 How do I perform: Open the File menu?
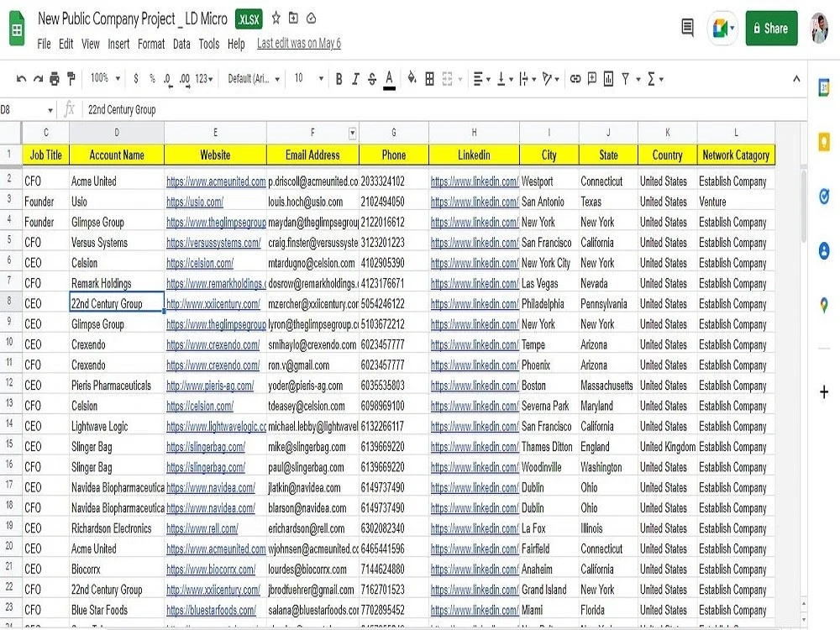pos(44,44)
